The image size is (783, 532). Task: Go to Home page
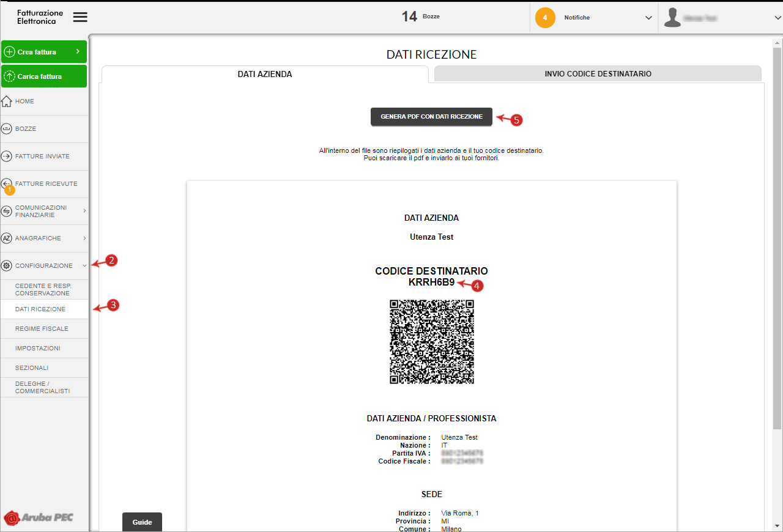[44, 102]
